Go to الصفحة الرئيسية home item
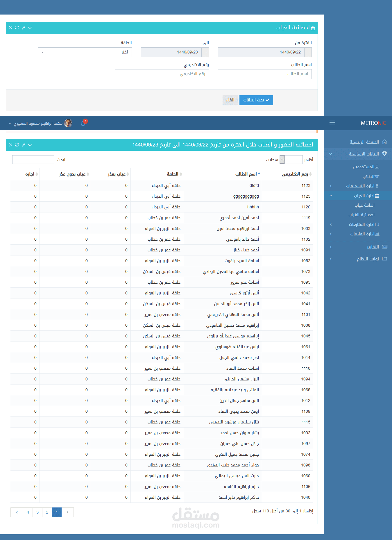The image size is (392, 540). coord(364,142)
